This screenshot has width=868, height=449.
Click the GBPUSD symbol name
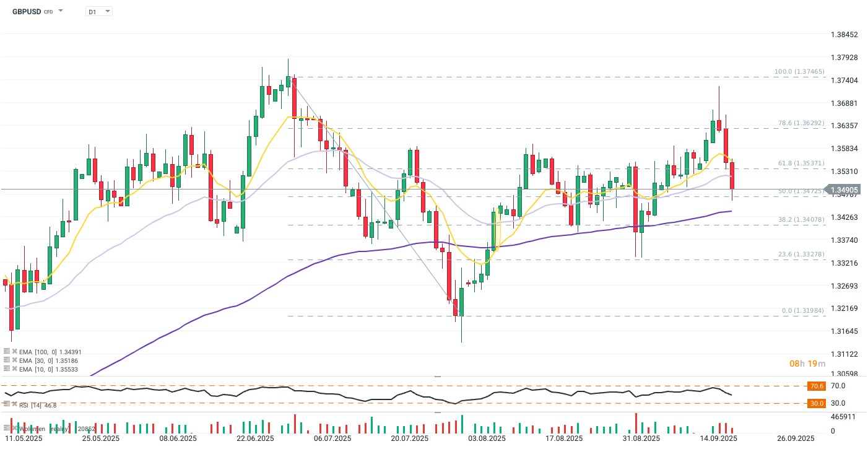click(26, 11)
